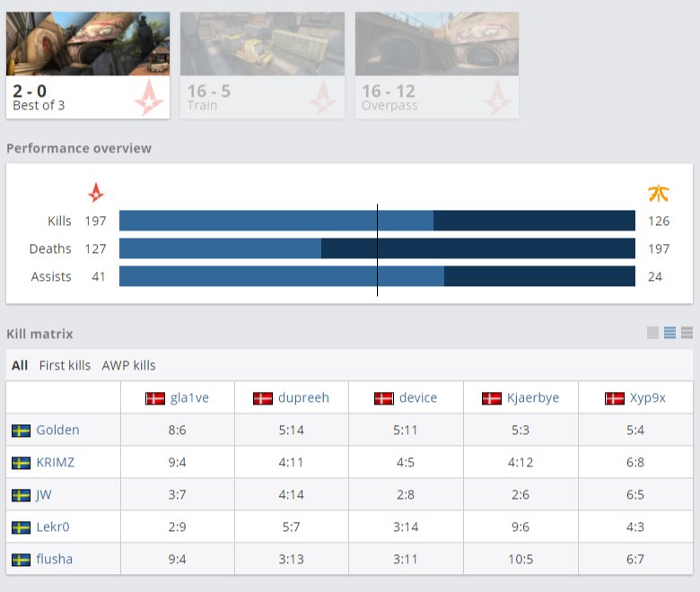Choose the rightmost row layout view icon
The image size is (700, 592).
687,333
